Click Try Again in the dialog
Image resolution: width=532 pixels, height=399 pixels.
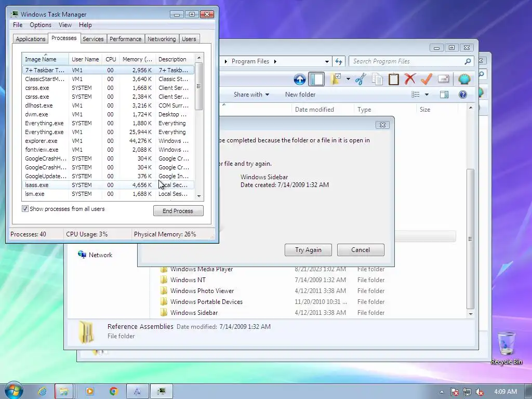(x=308, y=250)
